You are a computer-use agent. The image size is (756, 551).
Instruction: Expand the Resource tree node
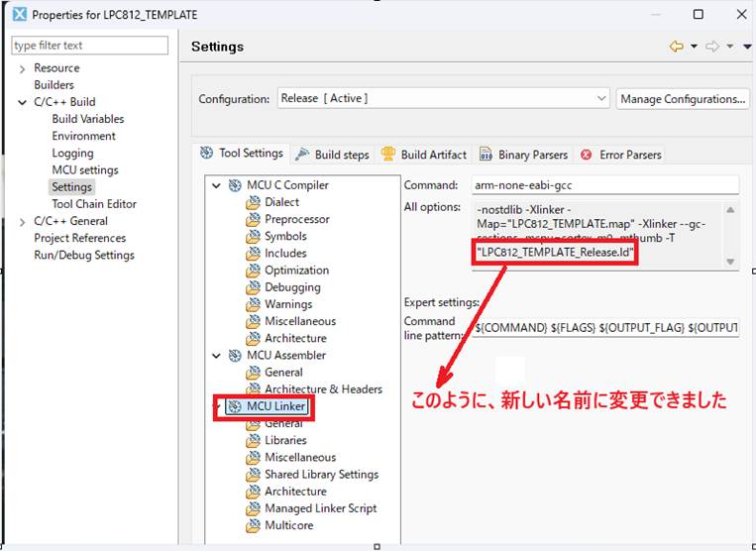[x=23, y=68]
